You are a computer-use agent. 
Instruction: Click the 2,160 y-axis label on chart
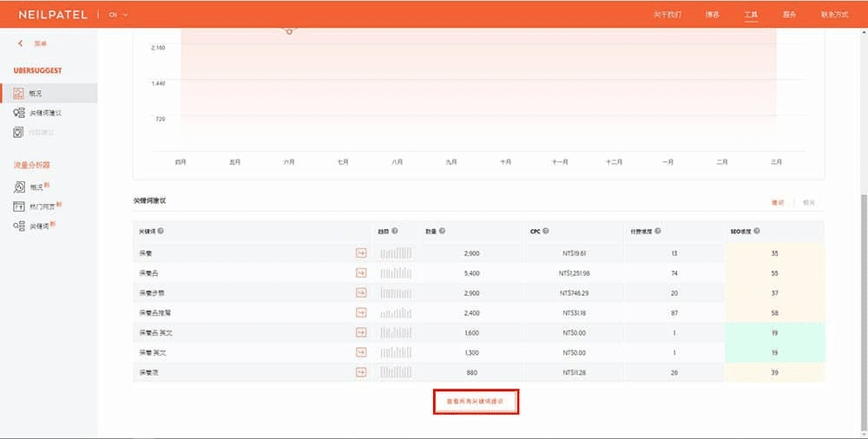[x=158, y=48]
